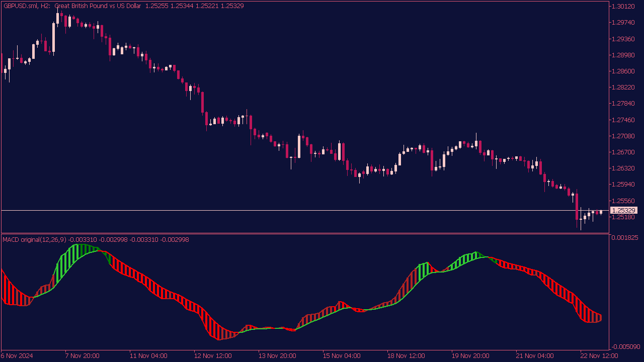Screen dimensions: 644x362
Task: Click the 1.27460 price axis label
Action: click(624, 120)
